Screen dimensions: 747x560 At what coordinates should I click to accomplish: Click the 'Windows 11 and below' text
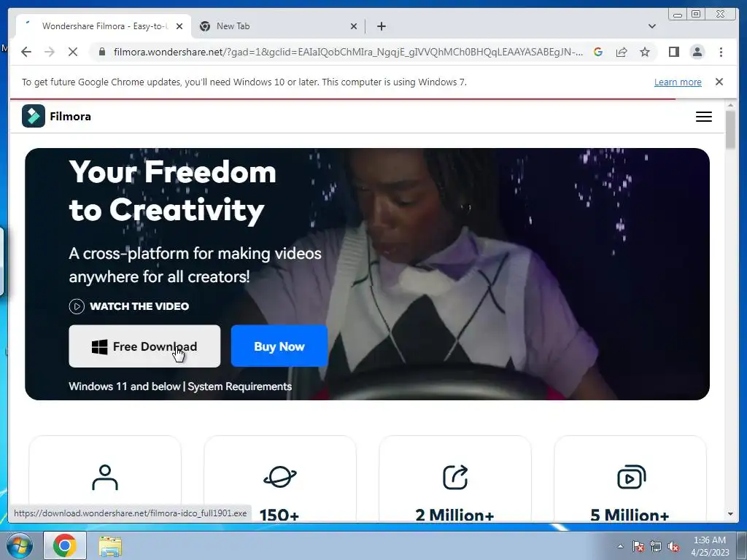125,386
